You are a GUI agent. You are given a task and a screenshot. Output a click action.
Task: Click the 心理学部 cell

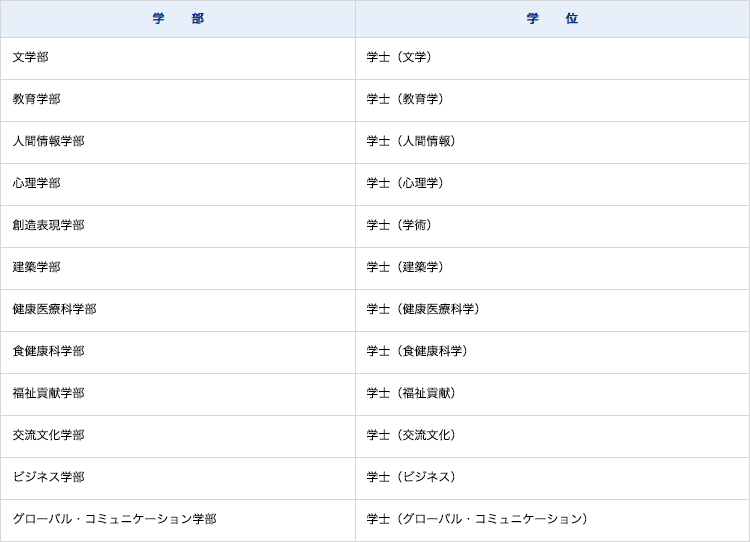pos(37,184)
